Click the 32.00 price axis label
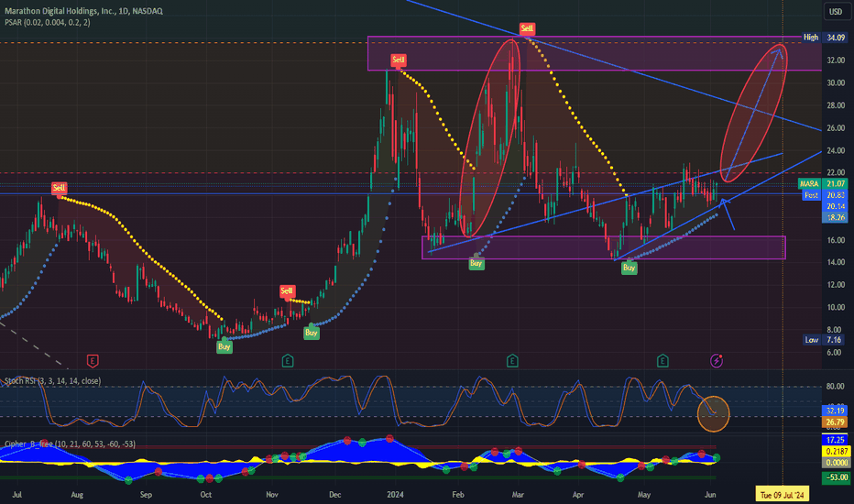 coord(836,60)
